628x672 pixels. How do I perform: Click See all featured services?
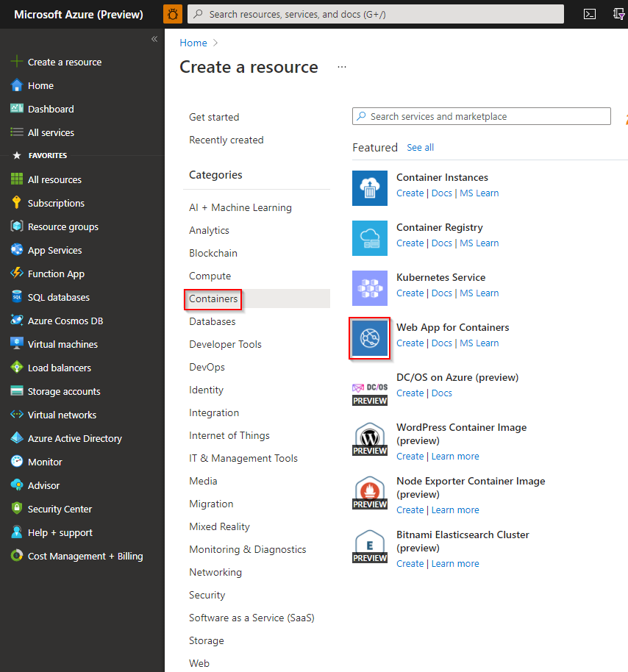click(420, 147)
